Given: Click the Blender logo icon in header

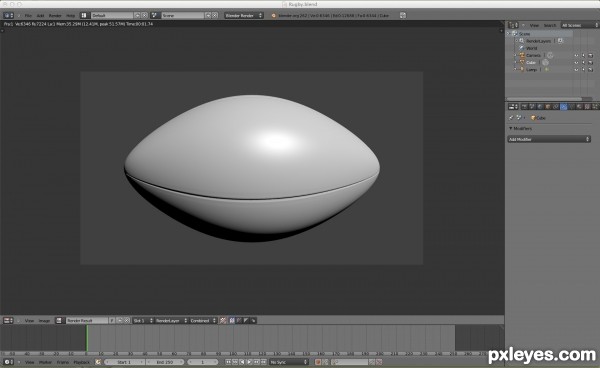Looking at the screenshot, I should tap(273, 16).
